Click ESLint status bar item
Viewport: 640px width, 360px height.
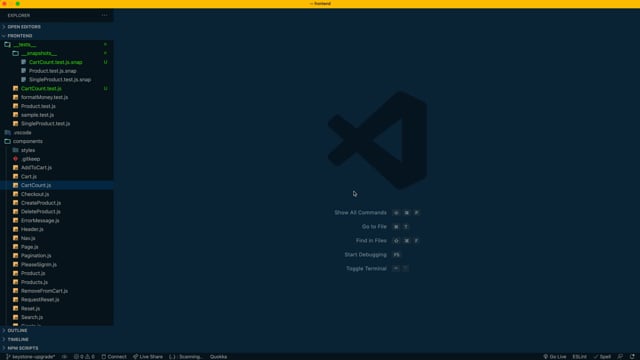coord(579,357)
